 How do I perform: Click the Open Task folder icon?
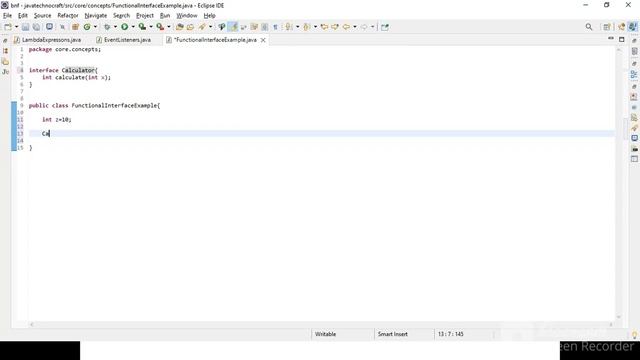point(190,27)
